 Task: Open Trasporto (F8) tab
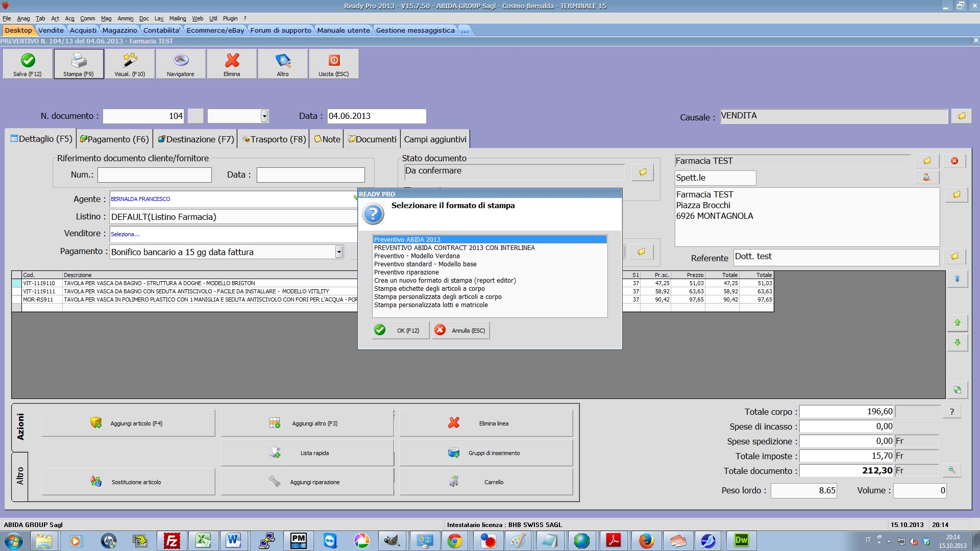point(274,139)
